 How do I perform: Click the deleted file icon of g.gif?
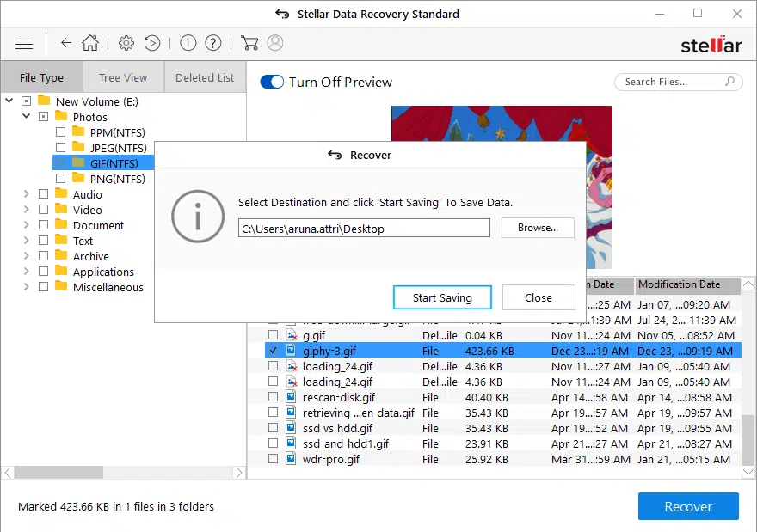coord(292,335)
